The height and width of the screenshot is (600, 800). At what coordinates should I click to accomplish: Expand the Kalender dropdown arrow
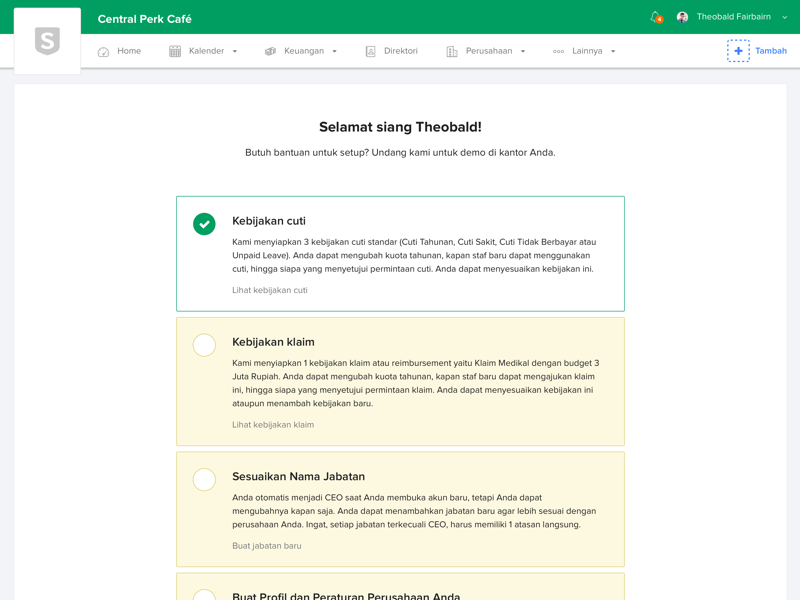click(x=235, y=51)
